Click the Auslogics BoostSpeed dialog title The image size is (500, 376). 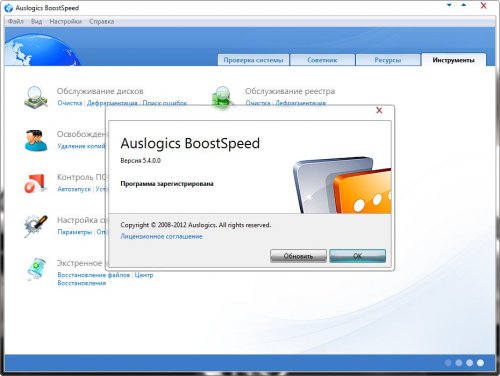tap(190, 143)
